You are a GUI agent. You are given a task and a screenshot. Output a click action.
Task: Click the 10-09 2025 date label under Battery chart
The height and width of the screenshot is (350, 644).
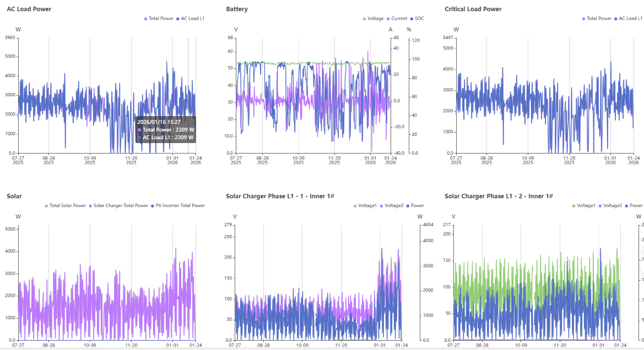pyautogui.click(x=297, y=160)
